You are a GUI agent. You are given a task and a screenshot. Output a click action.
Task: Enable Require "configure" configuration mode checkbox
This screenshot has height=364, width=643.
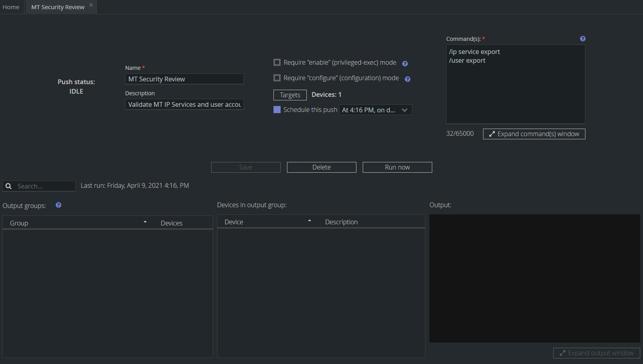coord(277,78)
